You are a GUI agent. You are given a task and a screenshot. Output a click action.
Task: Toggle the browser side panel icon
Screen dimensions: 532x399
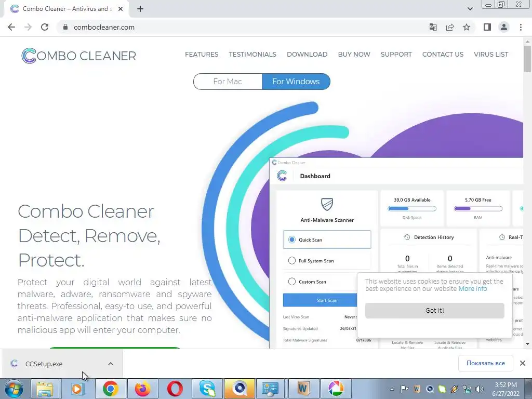click(487, 27)
